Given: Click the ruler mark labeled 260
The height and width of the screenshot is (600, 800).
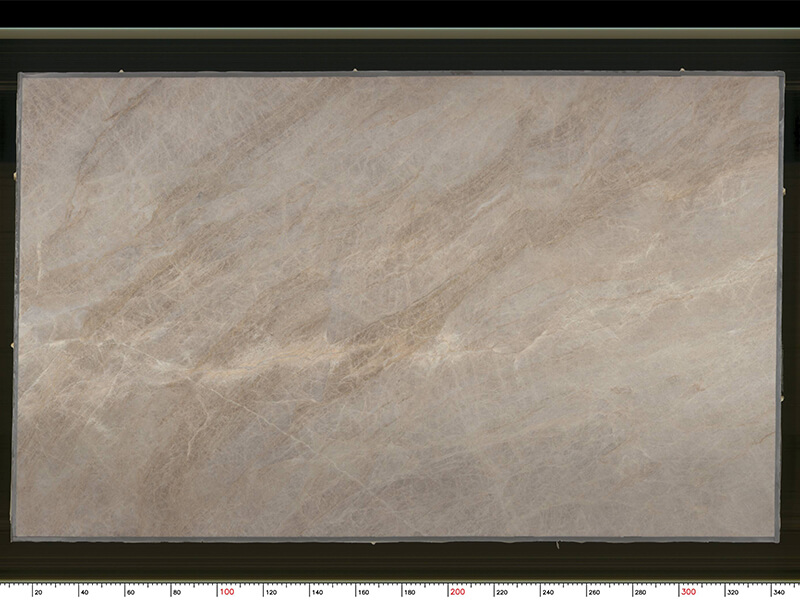Looking at the screenshot, I should coord(594,592).
